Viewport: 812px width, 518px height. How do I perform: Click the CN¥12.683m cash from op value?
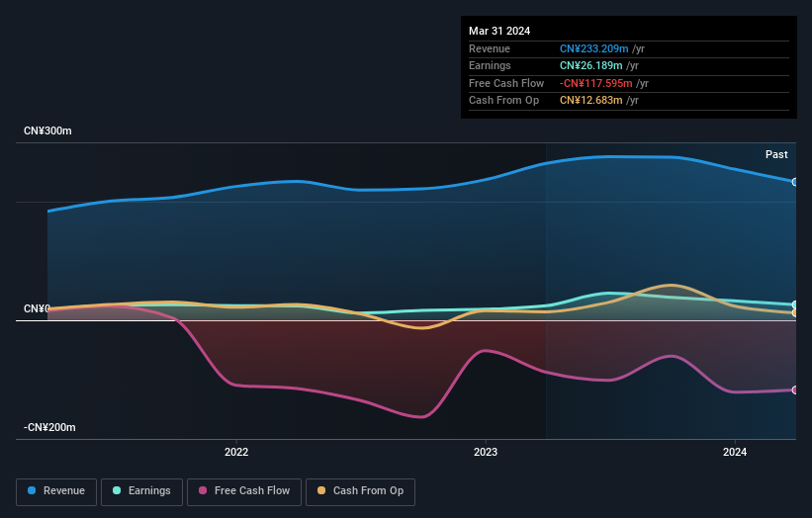click(x=590, y=101)
